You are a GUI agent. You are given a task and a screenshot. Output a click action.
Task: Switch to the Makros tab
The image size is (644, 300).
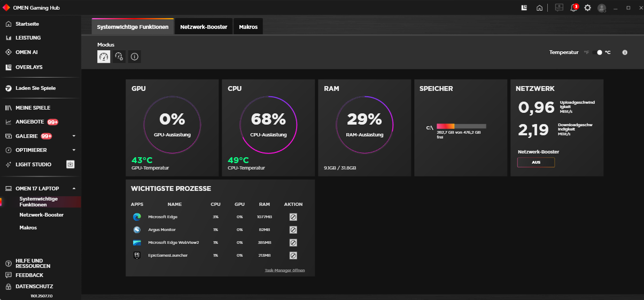tap(249, 27)
